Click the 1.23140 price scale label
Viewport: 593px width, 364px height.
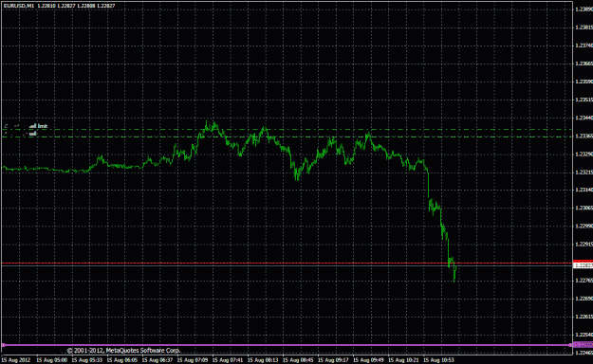tap(584, 191)
